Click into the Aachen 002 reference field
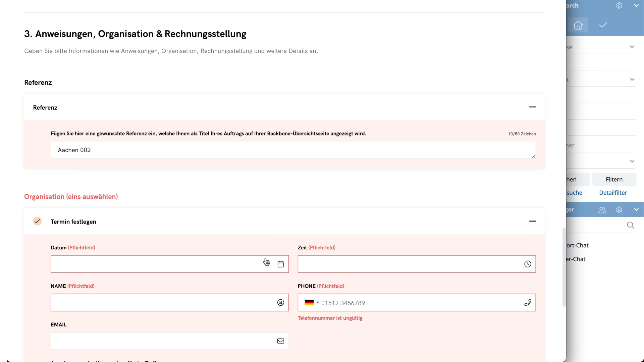The width and height of the screenshot is (644, 362). (x=292, y=150)
